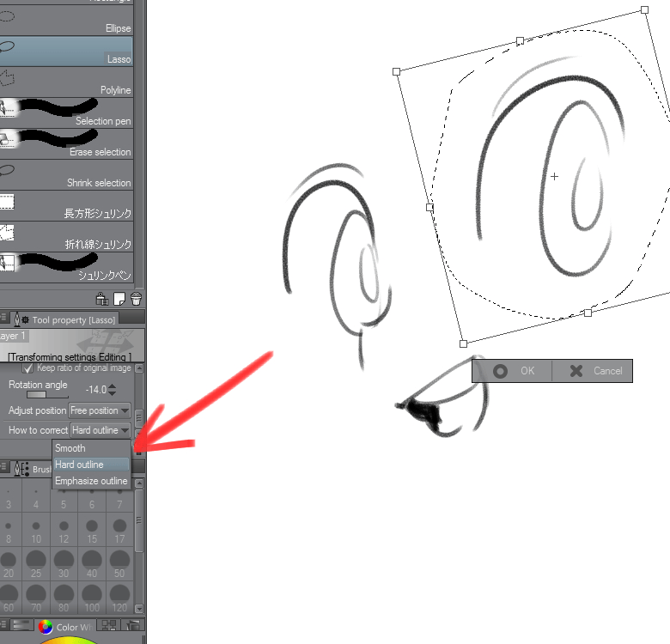Increase rotation angle with up stepper

click(112, 386)
